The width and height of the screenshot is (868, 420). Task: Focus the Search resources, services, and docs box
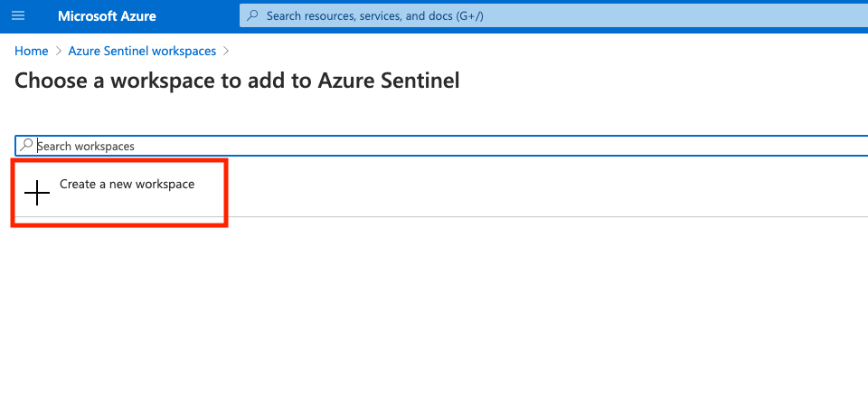[x=542, y=16]
